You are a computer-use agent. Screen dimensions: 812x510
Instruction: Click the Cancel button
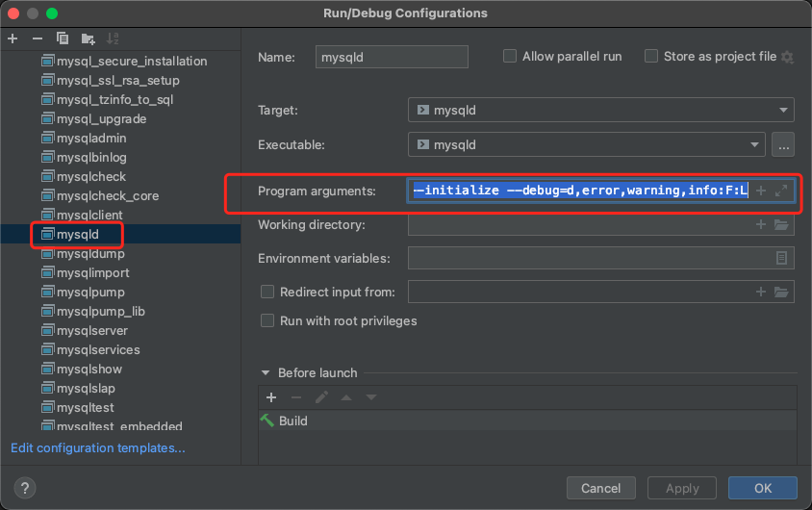tap(600, 488)
